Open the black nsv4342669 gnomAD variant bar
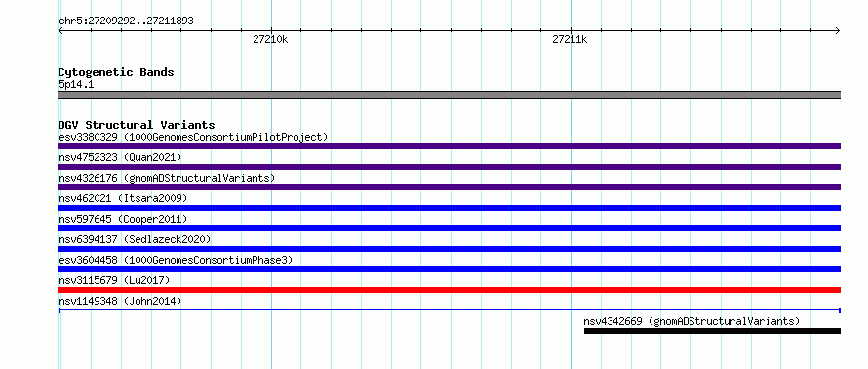The width and height of the screenshot is (868, 369). pos(712,331)
